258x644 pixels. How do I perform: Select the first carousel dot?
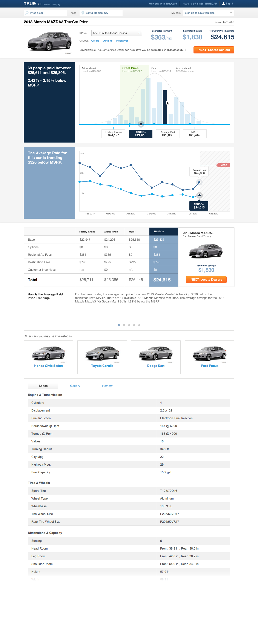tap(119, 325)
